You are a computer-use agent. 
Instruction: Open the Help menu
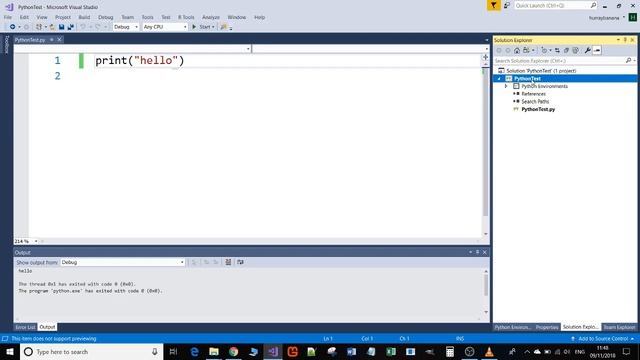point(259,17)
